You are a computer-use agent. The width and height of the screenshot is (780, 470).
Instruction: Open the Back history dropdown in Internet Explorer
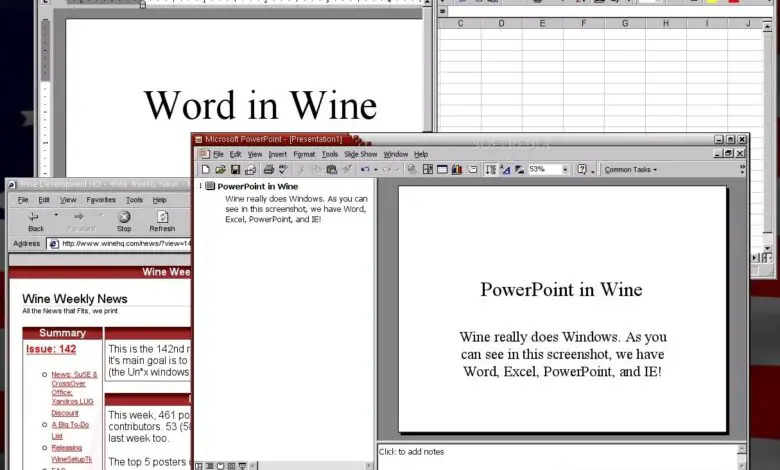click(56, 215)
